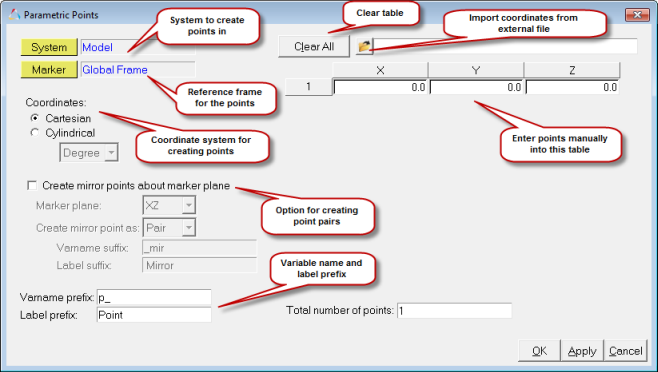The image size is (658, 372).
Task: Click the Apply button
Action: [x=582, y=351]
